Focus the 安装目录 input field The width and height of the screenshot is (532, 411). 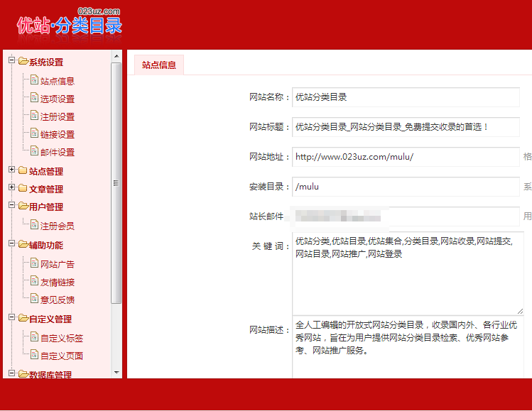406,187
